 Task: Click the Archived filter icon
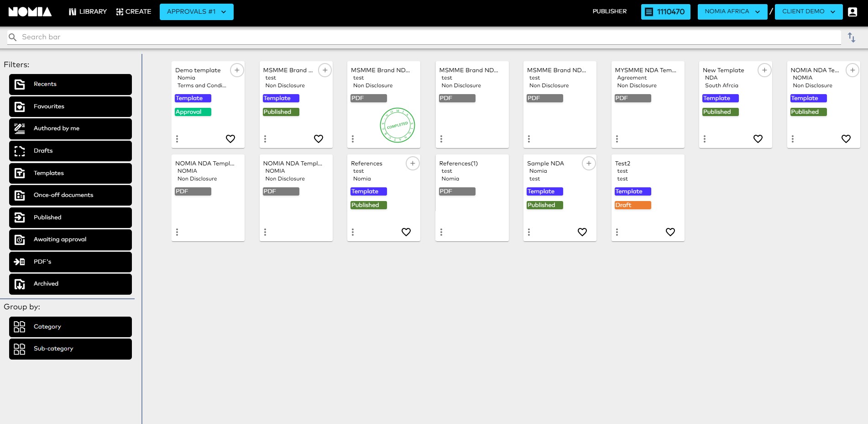[20, 284]
